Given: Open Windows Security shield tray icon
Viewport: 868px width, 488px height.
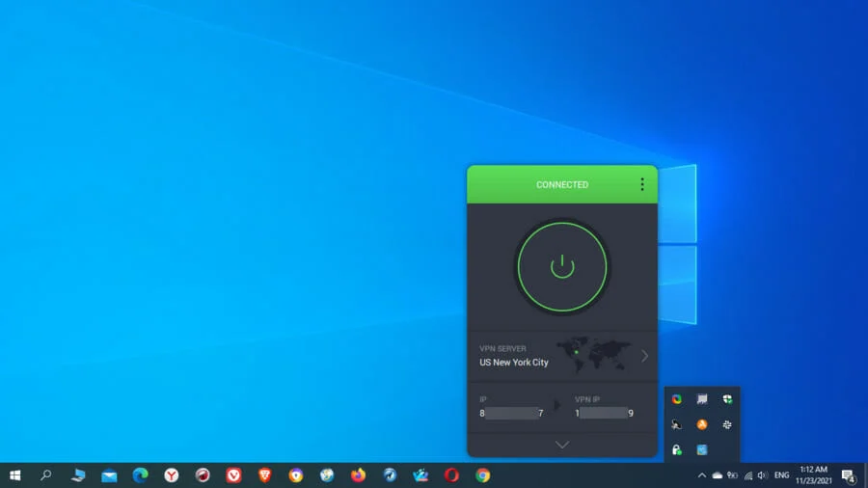Looking at the screenshot, I should pyautogui.click(x=727, y=399).
